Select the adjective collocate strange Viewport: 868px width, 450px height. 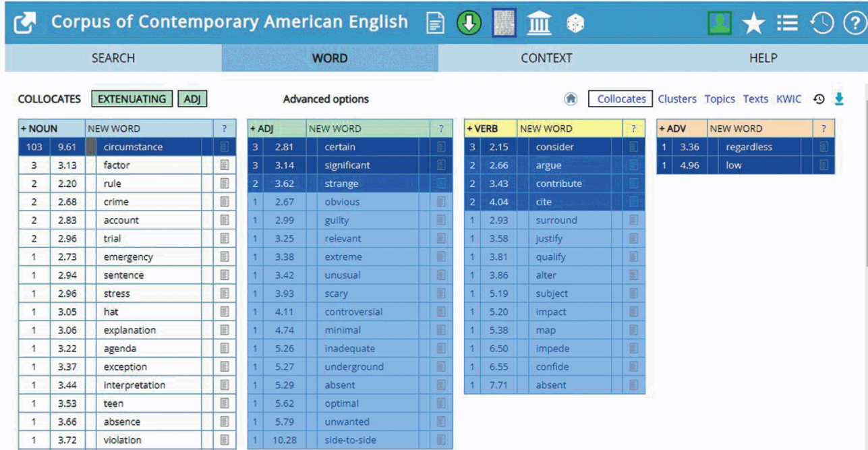(341, 184)
